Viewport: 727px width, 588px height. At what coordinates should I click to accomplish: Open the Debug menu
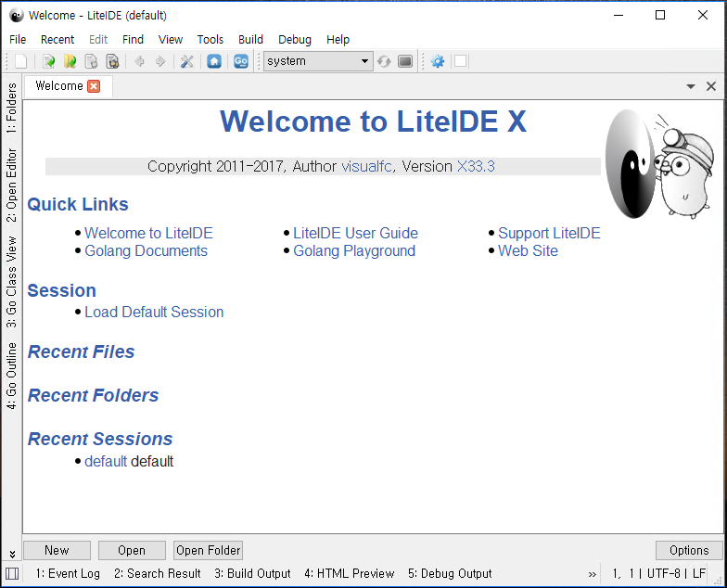(295, 39)
